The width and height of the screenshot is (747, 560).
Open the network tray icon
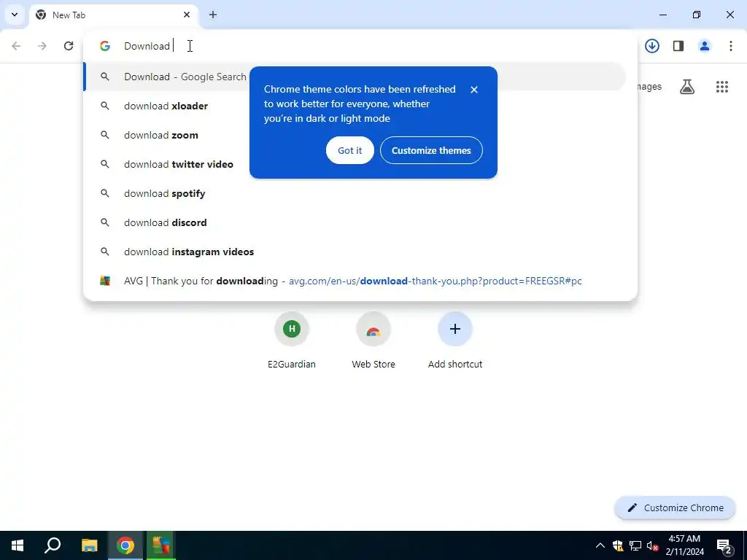click(x=635, y=545)
